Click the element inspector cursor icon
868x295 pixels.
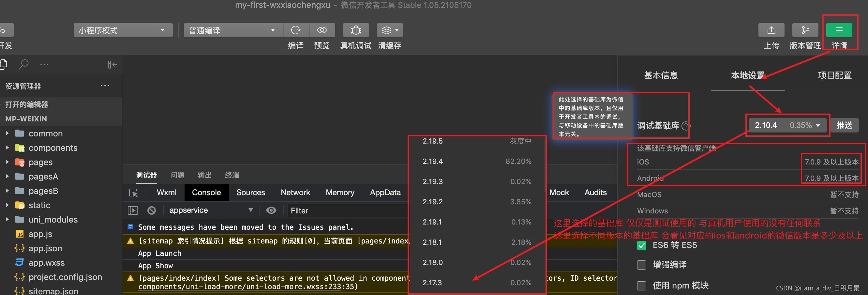[133, 193]
